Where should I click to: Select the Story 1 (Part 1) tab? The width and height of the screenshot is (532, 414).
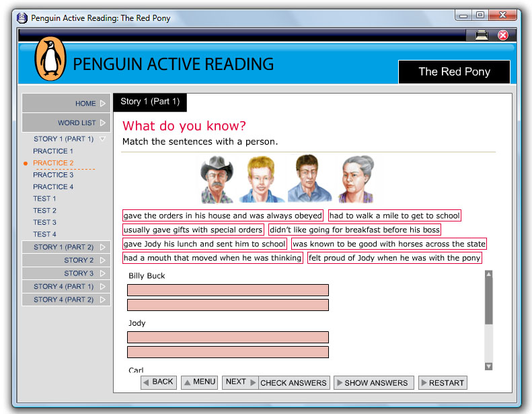coord(150,102)
